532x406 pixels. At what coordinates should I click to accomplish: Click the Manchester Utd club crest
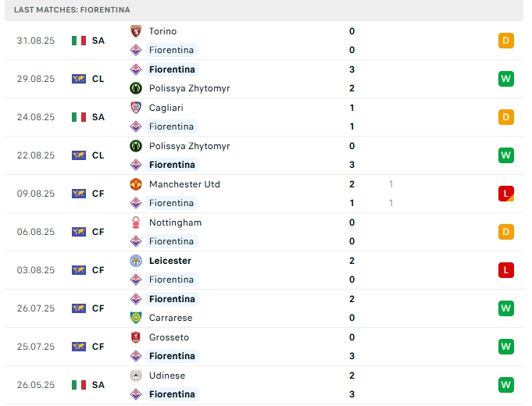tap(135, 184)
